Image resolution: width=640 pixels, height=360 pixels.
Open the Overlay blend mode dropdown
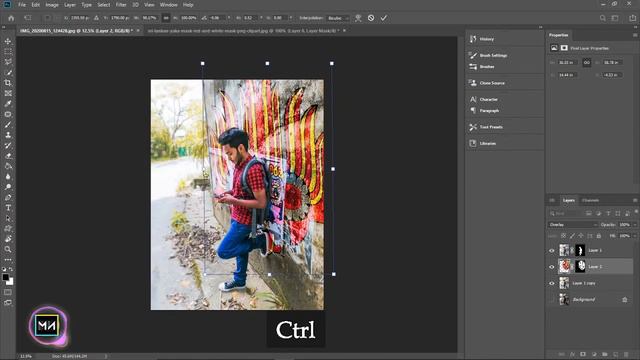pos(572,224)
